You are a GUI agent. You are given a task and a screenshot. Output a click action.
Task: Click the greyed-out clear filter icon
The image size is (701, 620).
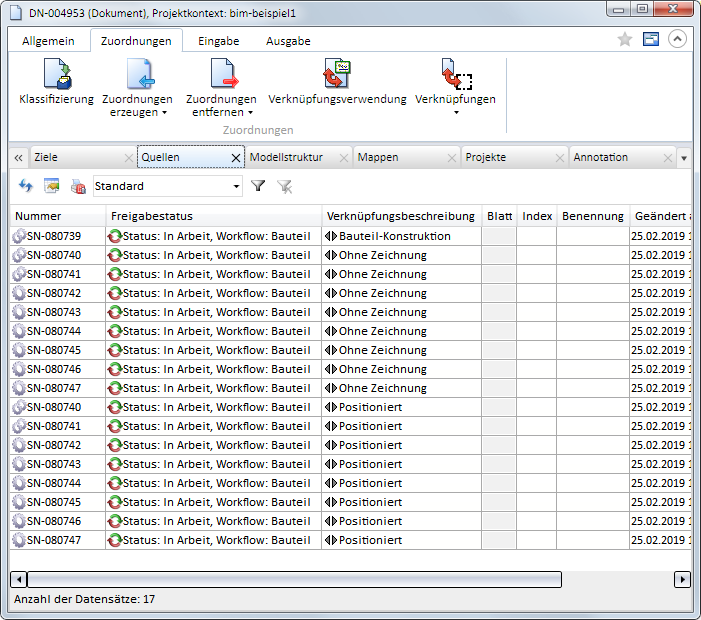click(x=285, y=186)
